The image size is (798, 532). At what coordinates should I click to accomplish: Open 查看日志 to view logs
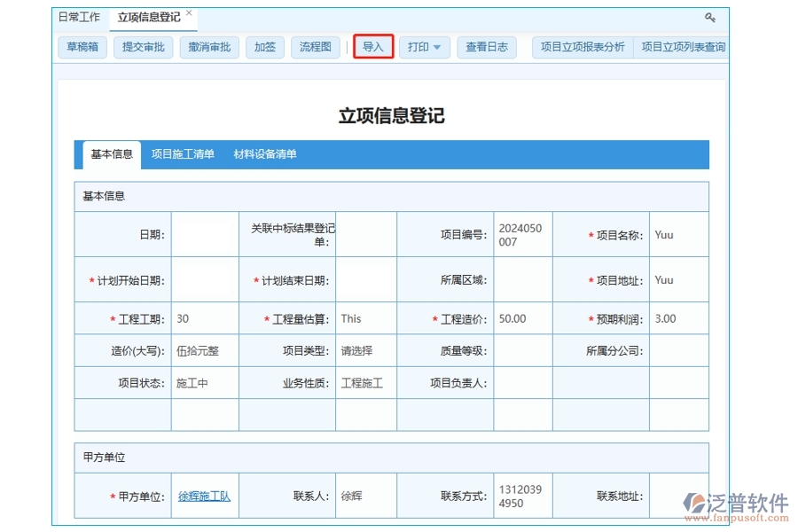click(486, 47)
